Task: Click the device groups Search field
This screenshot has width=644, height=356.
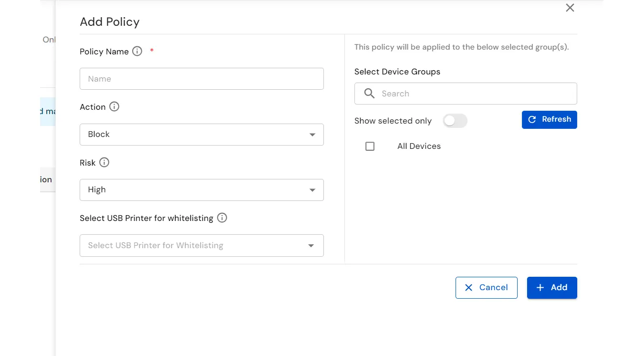Action: (465, 94)
